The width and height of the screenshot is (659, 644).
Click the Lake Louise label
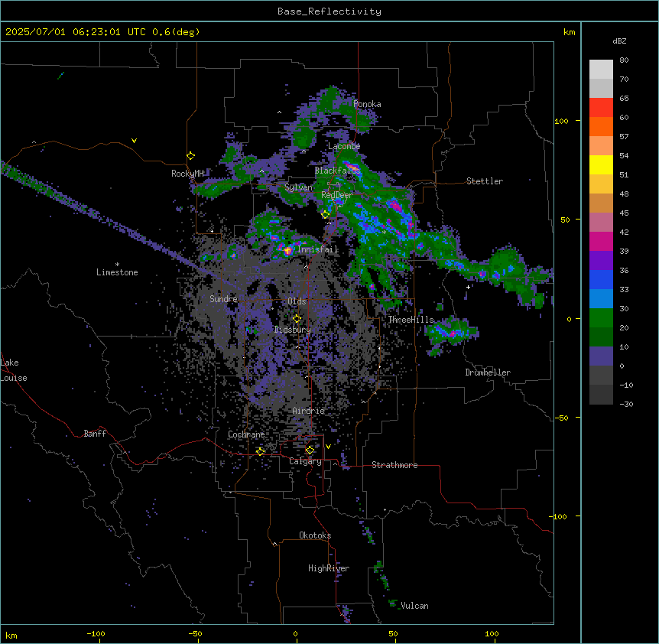[x=14, y=370]
